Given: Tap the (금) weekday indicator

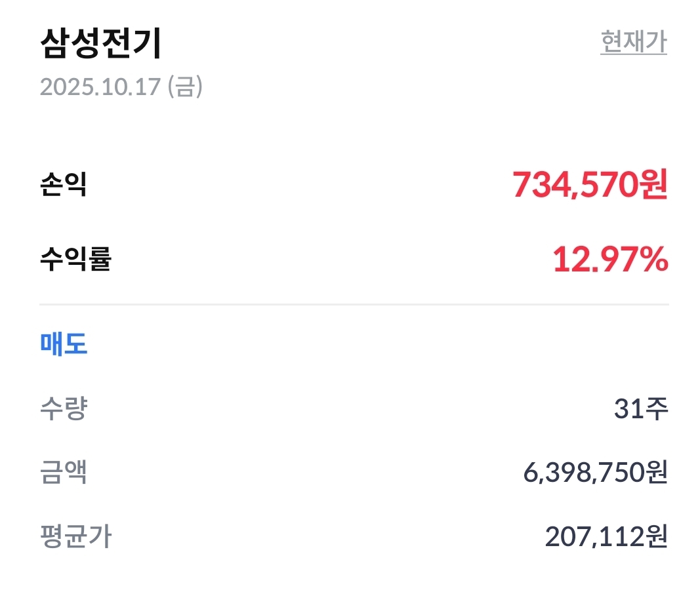Looking at the screenshot, I should point(185,87).
